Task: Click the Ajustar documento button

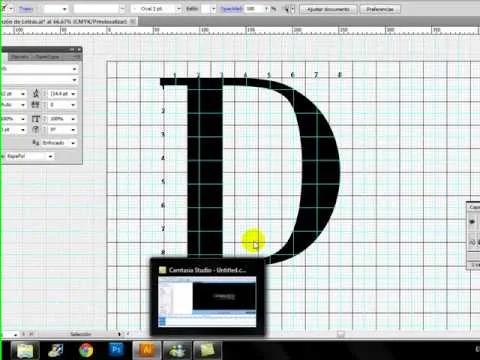Action: click(x=328, y=9)
